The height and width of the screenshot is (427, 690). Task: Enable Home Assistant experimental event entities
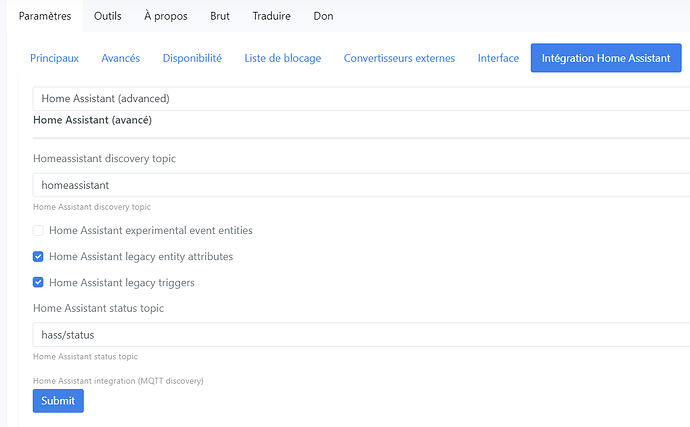38,231
